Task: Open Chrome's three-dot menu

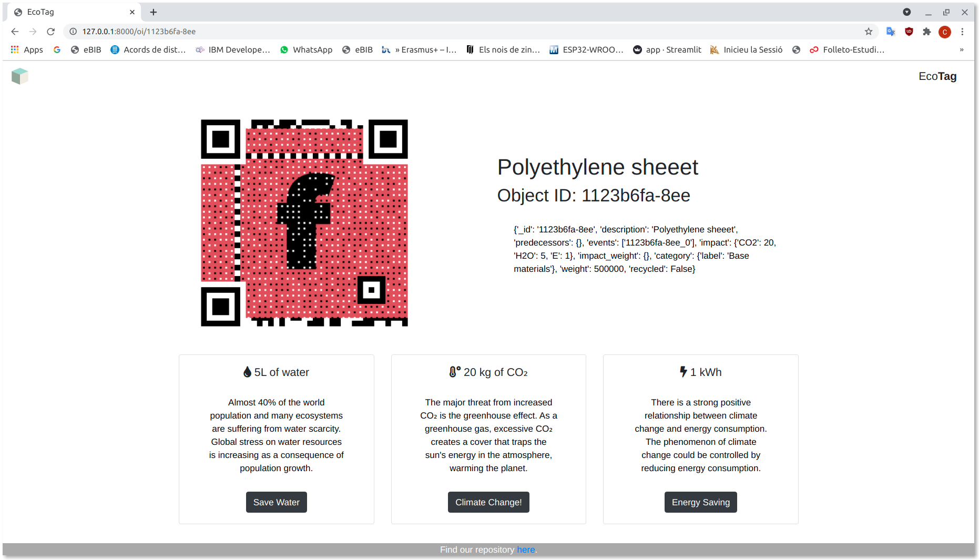Action: pos(963,32)
